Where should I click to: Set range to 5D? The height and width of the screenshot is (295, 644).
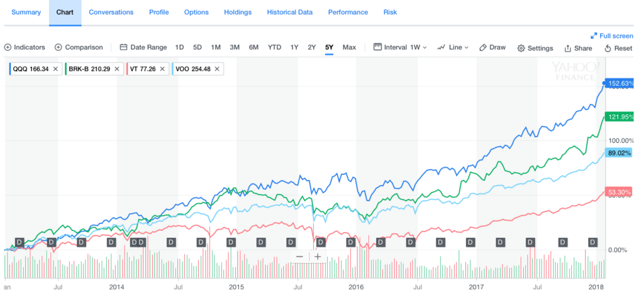[x=197, y=47]
